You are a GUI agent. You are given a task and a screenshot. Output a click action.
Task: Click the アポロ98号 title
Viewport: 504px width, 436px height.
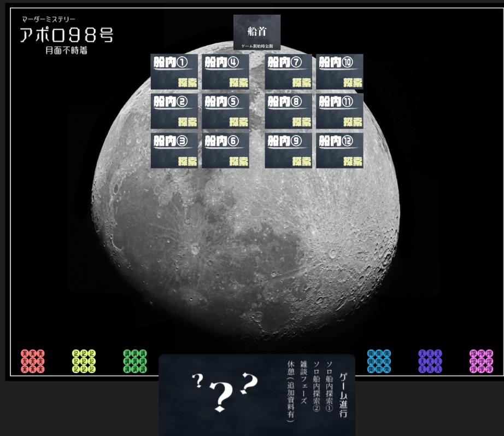(67, 35)
